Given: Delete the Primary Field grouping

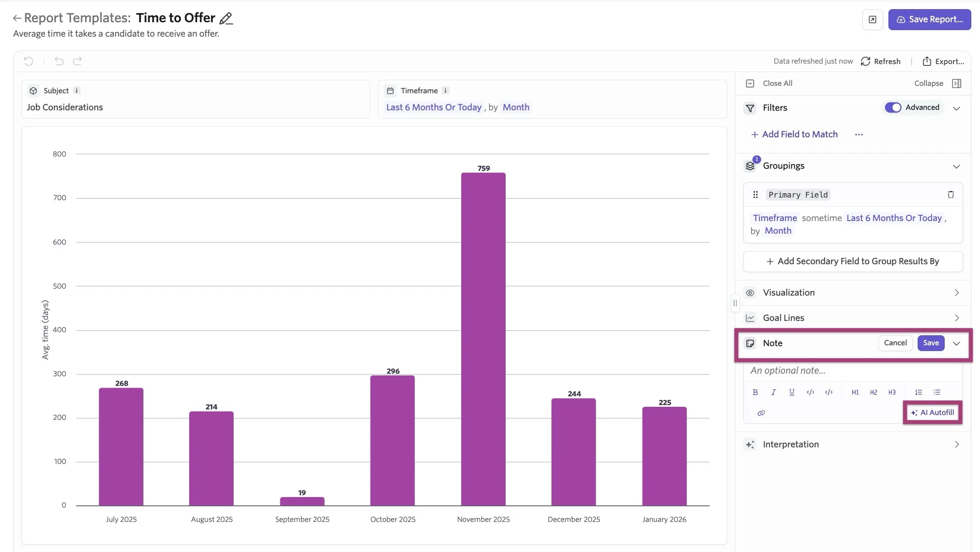Looking at the screenshot, I should tap(951, 194).
